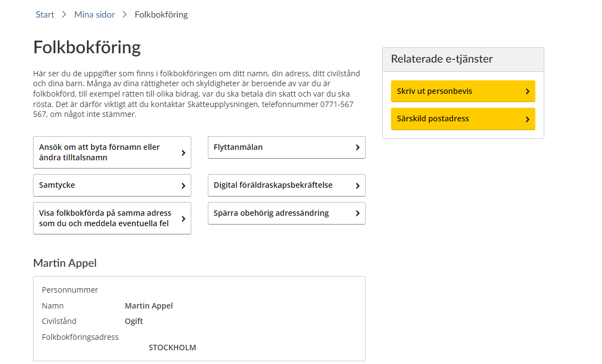
Task: Click Skriv ut personbevis
Action: tap(462, 91)
